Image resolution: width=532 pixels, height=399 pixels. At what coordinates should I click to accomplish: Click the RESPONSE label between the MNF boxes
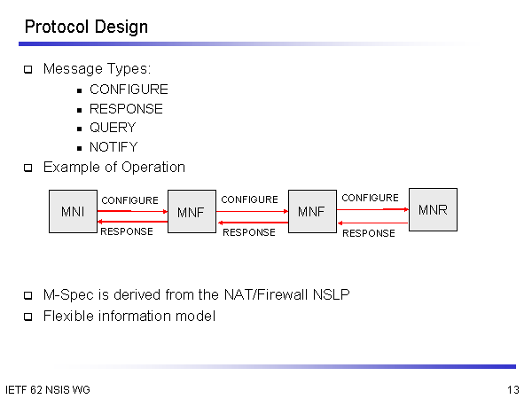[x=248, y=232]
